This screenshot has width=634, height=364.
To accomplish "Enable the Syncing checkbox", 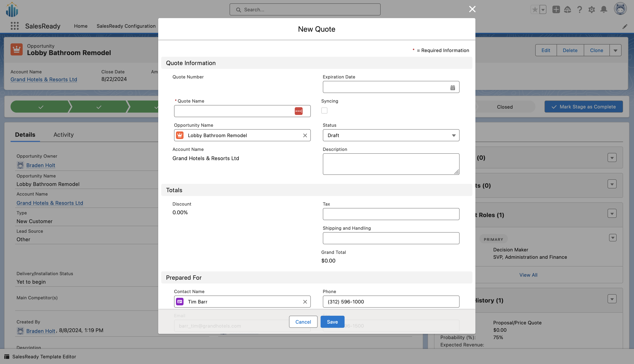I will click(x=324, y=111).
